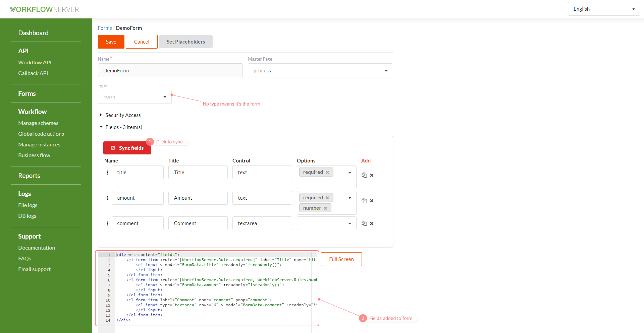Click the Sync fields button
644x333 pixels.
point(127,148)
